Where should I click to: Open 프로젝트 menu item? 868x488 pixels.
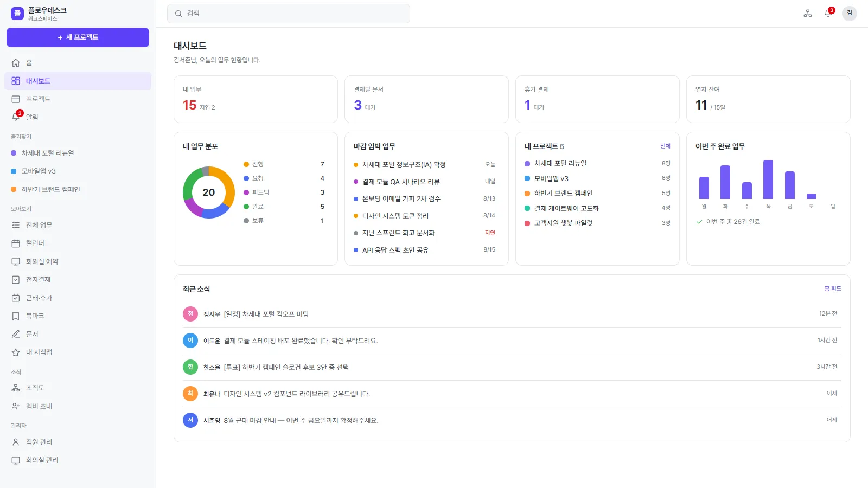tap(78, 99)
